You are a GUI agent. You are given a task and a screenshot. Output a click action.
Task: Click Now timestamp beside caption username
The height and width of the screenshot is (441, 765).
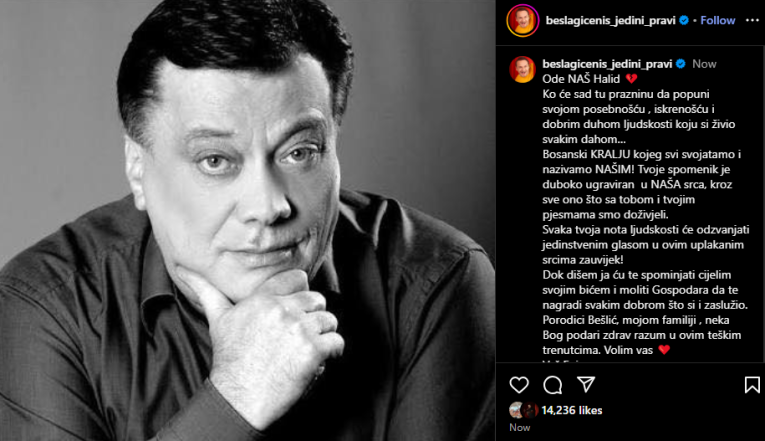coord(705,64)
